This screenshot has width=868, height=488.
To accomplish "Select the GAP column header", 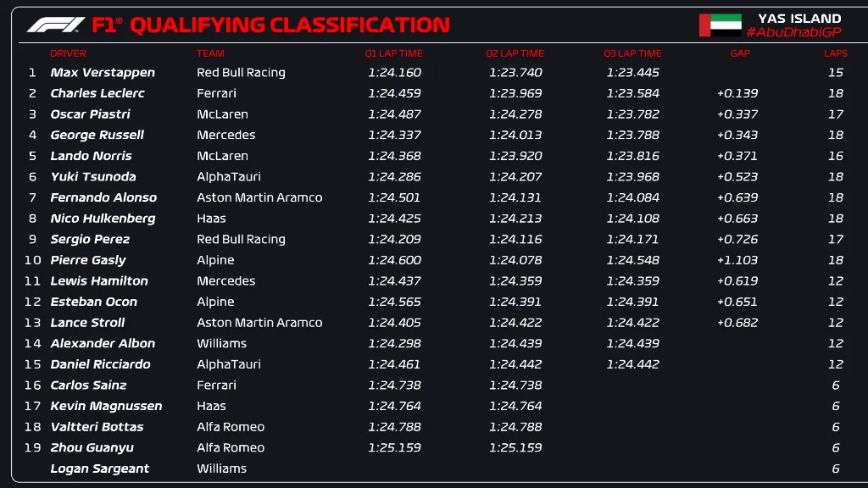I will (740, 53).
